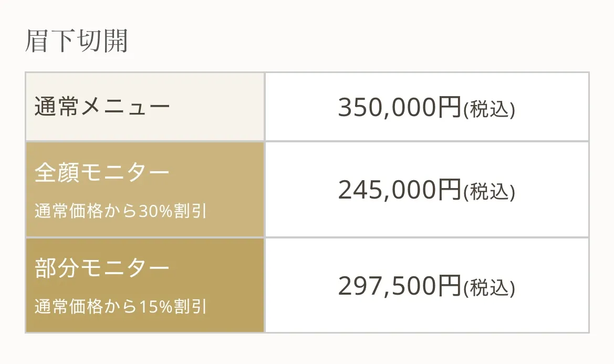Click the 円 symbol after 245,000
Screen dimensions: 614x364
click(x=449, y=190)
